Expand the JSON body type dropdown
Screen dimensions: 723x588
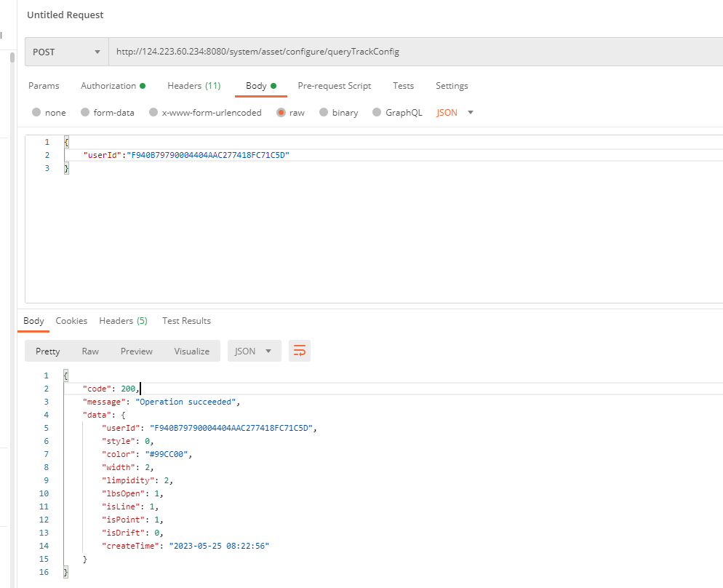455,113
